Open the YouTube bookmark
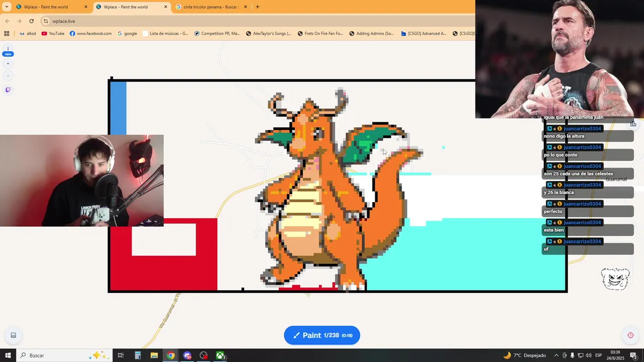This screenshot has width=644, height=362. point(53,34)
